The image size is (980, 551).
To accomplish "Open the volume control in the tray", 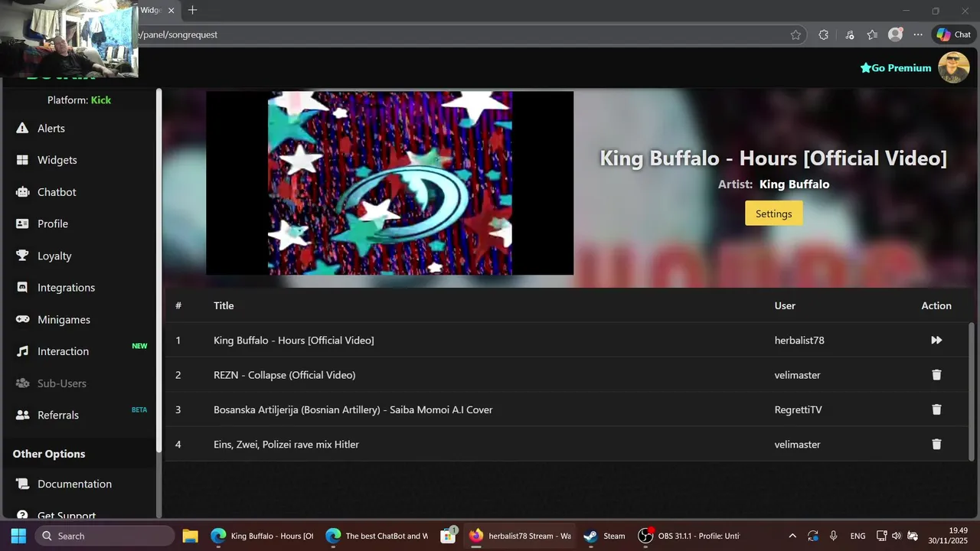I will pyautogui.click(x=897, y=536).
